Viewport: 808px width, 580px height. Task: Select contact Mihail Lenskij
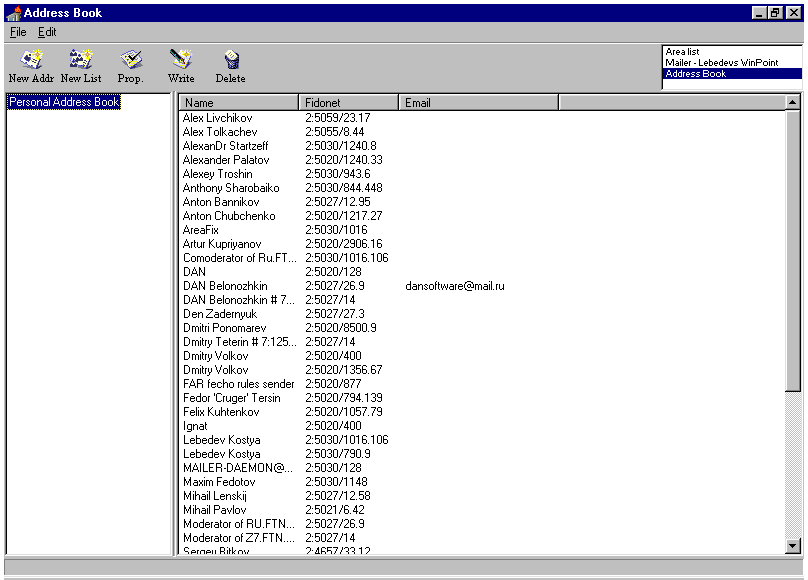pyautogui.click(x=214, y=496)
